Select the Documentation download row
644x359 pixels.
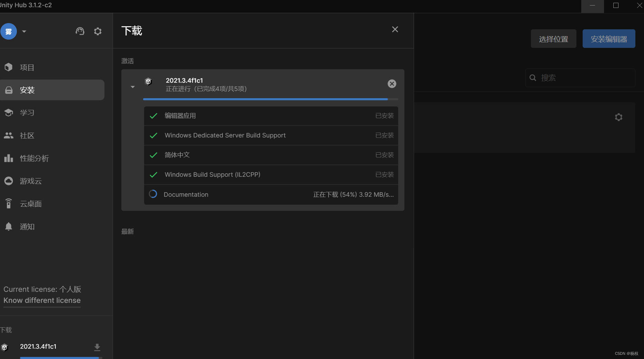(271, 195)
